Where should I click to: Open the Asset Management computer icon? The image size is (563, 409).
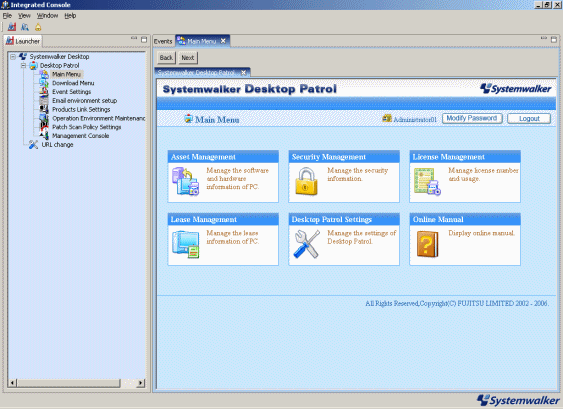point(186,181)
